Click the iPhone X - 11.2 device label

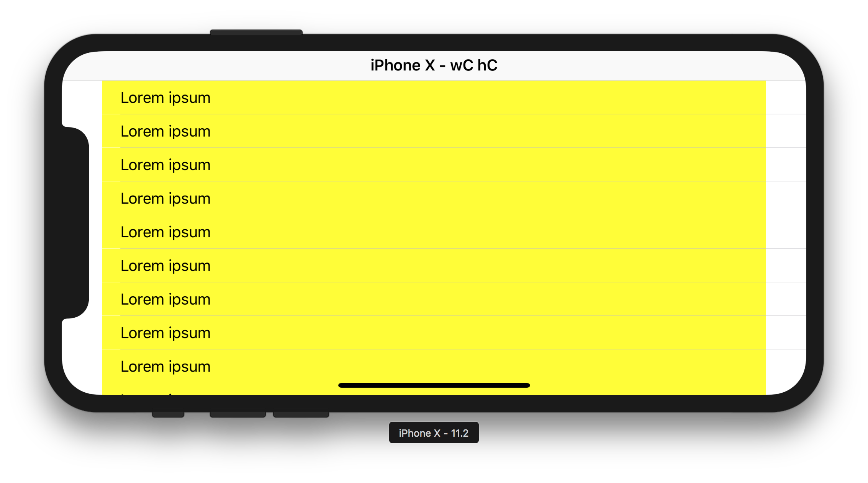point(434,433)
